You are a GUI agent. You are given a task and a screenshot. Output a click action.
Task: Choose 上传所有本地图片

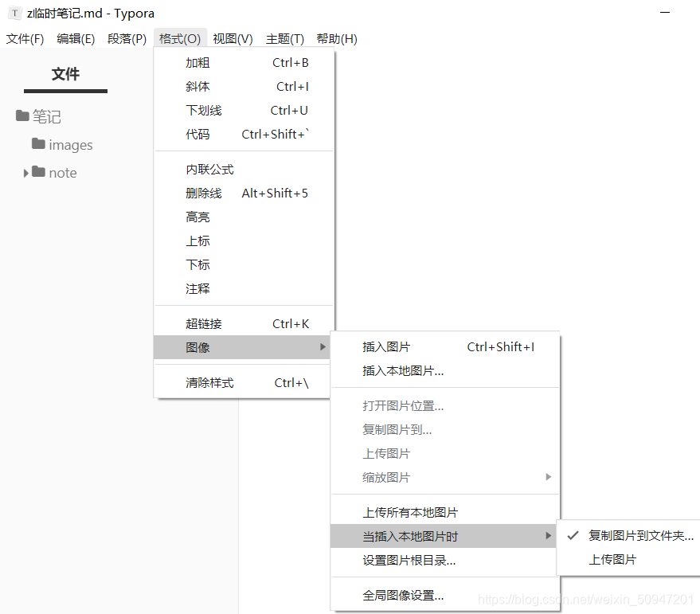coord(445,513)
